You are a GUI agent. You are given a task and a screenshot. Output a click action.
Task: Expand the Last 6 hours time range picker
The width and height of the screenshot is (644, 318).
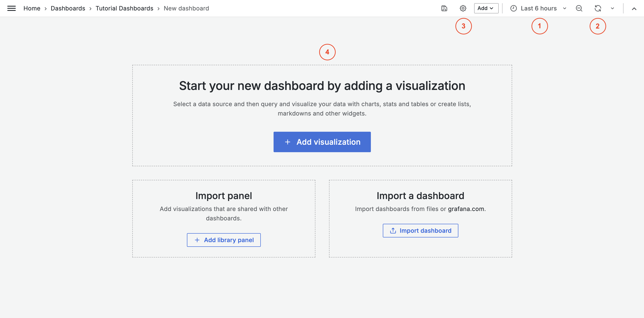pyautogui.click(x=539, y=8)
